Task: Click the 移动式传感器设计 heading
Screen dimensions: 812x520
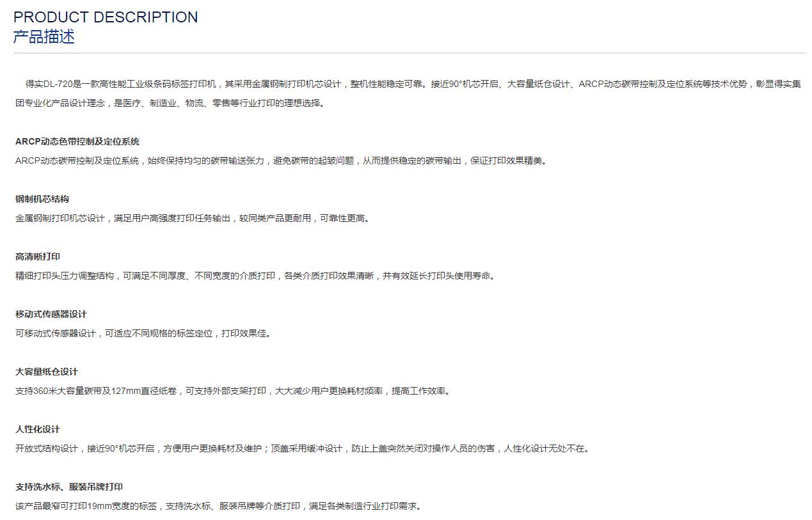Action: 51,314
